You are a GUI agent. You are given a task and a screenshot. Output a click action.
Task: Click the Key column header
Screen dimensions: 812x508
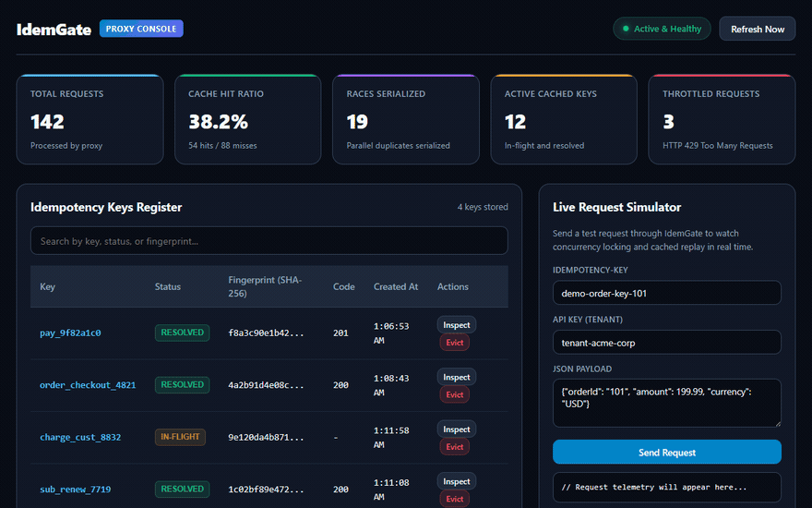47,286
